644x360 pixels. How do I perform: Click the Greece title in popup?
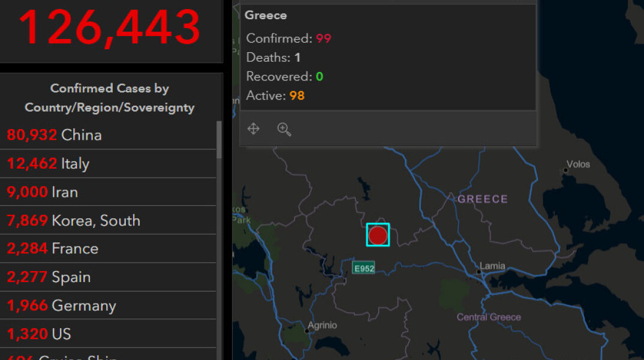(x=266, y=16)
